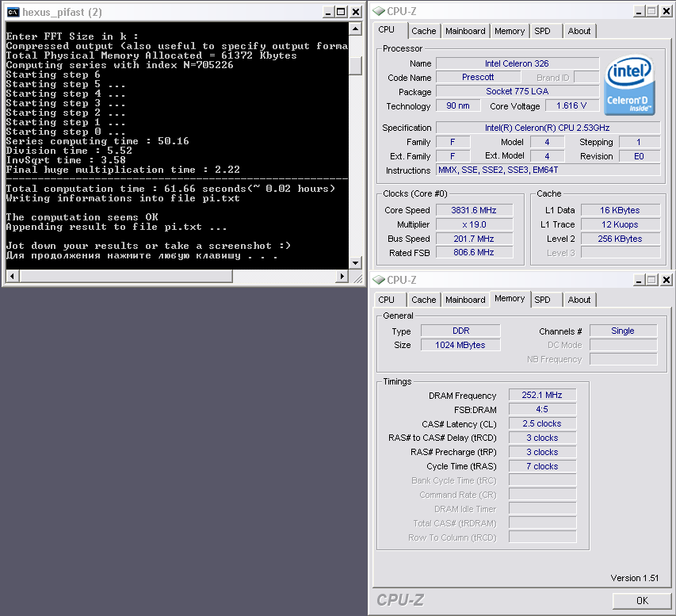Close the top CPU-Z window
The height and width of the screenshot is (616, 676).
coord(666,11)
